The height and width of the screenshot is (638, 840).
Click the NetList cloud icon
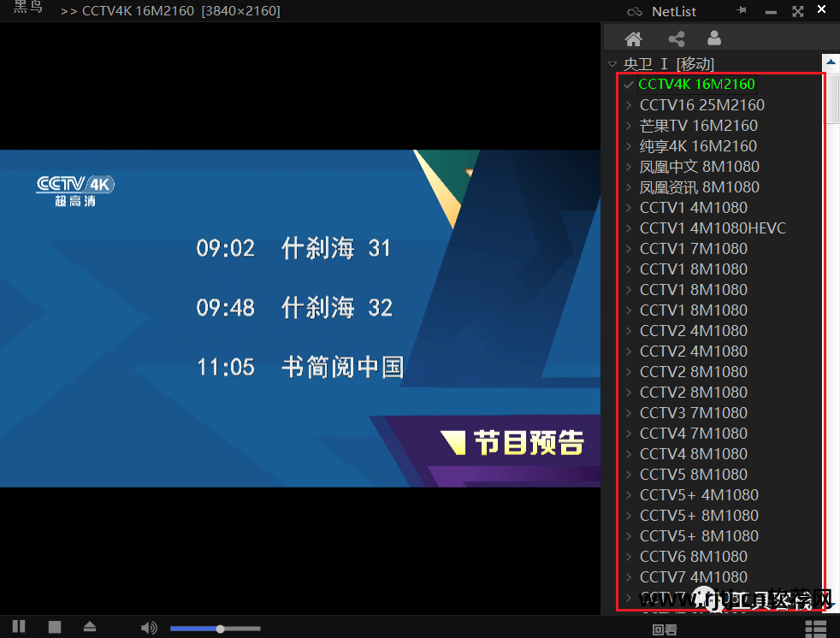coord(634,12)
